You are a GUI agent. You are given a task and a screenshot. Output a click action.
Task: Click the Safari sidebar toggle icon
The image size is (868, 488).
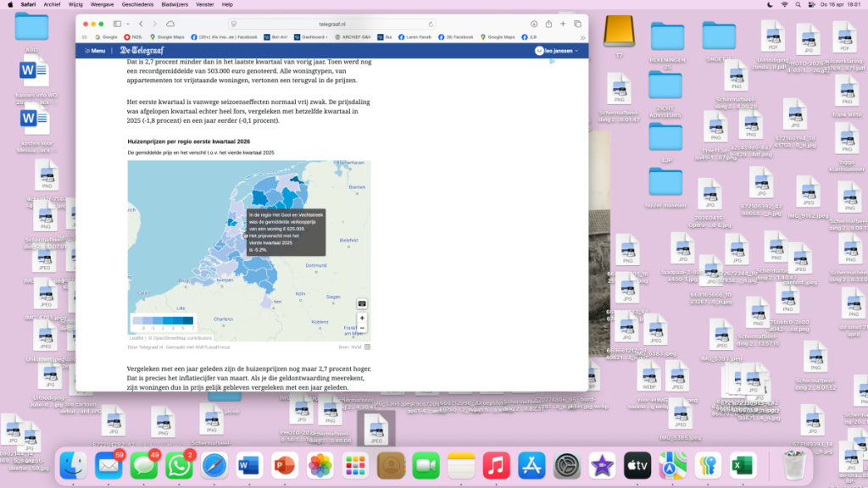[x=115, y=24]
